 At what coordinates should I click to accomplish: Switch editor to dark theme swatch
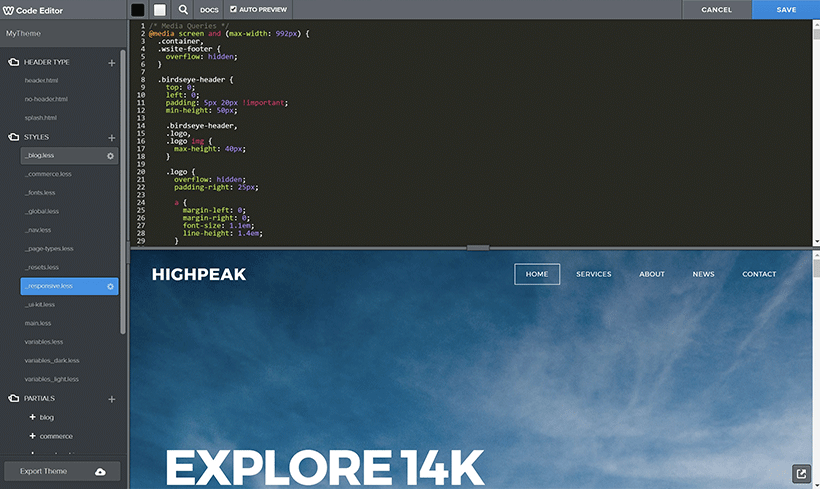138,10
